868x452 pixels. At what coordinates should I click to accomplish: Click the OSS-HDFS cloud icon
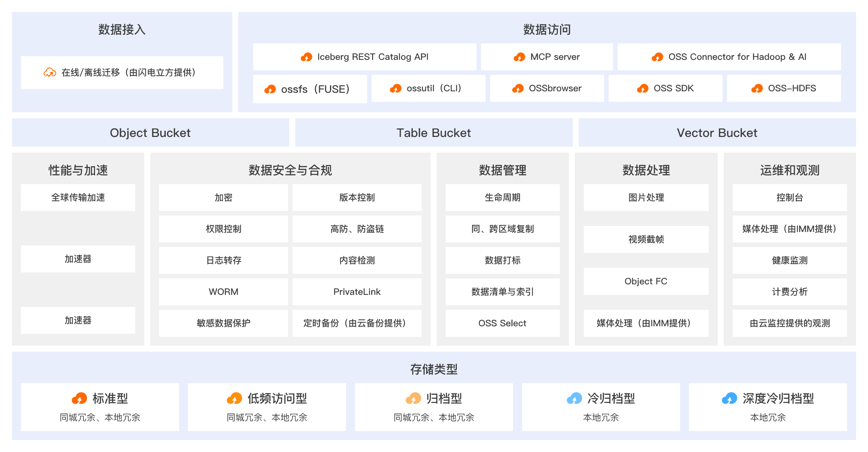click(x=757, y=88)
